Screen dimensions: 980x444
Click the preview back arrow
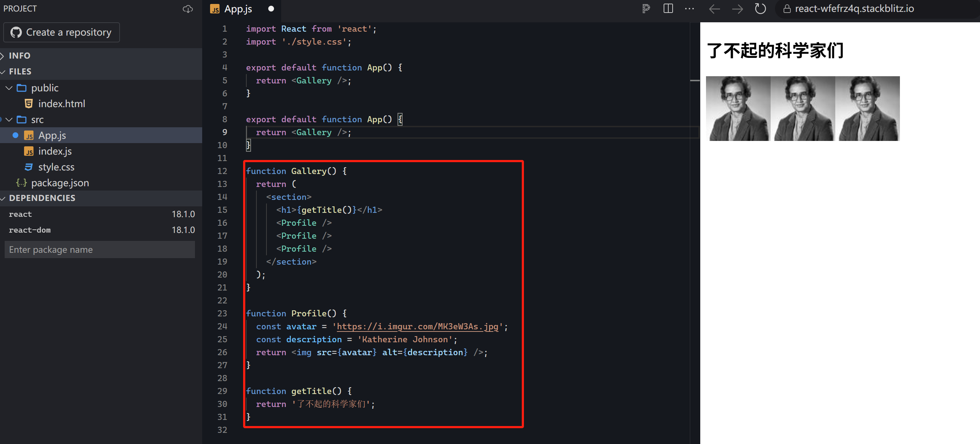click(715, 9)
